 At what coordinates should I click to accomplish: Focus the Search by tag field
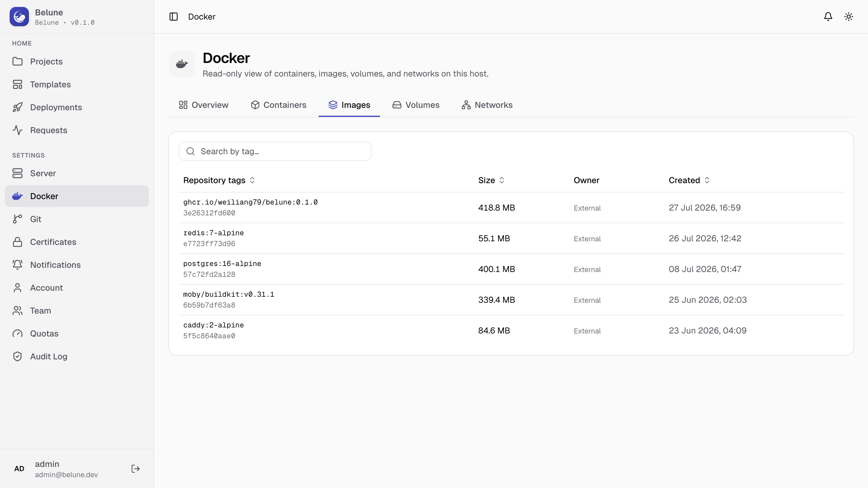tap(275, 151)
